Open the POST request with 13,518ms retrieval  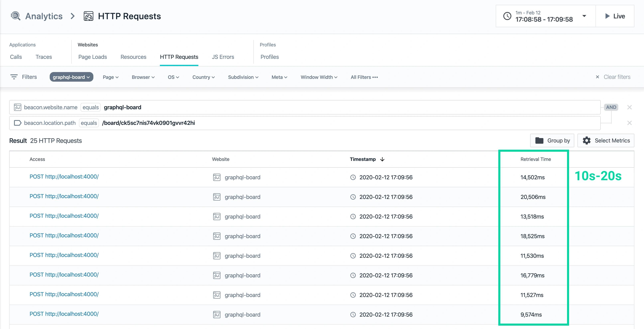click(x=64, y=216)
